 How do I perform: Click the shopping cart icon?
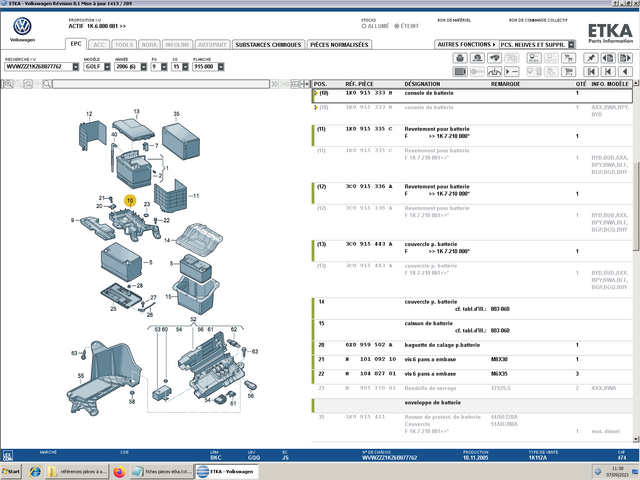[x=568, y=72]
